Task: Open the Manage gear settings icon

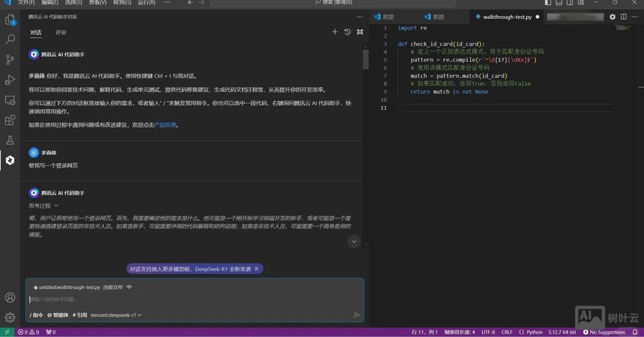Action: pyautogui.click(x=10, y=317)
